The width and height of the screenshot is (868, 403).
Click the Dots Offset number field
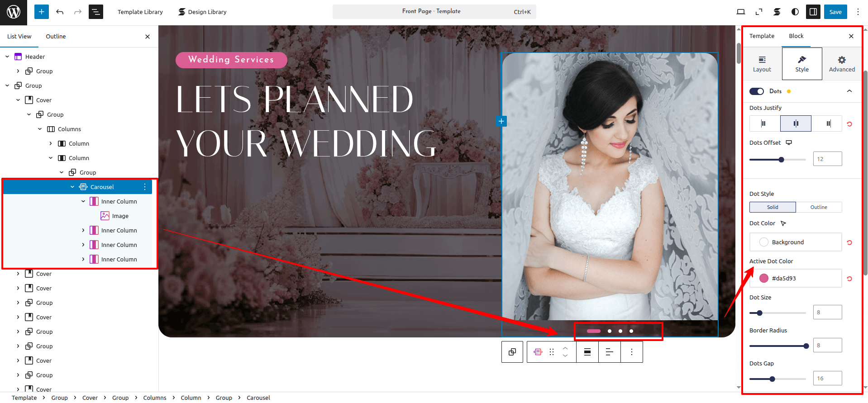(827, 159)
